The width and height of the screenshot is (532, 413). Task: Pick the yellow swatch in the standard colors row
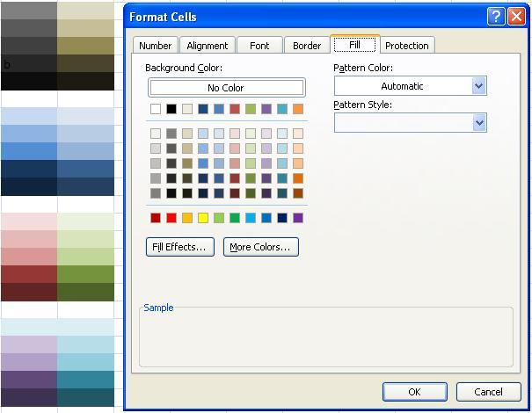pyautogui.click(x=203, y=218)
